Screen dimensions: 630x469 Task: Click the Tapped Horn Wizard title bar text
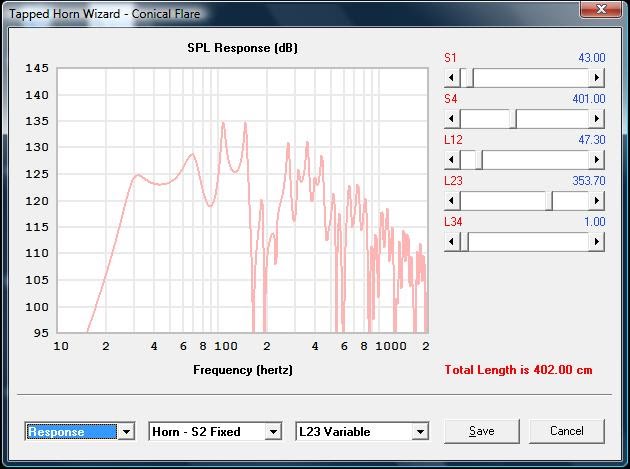(x=104, y=14)
